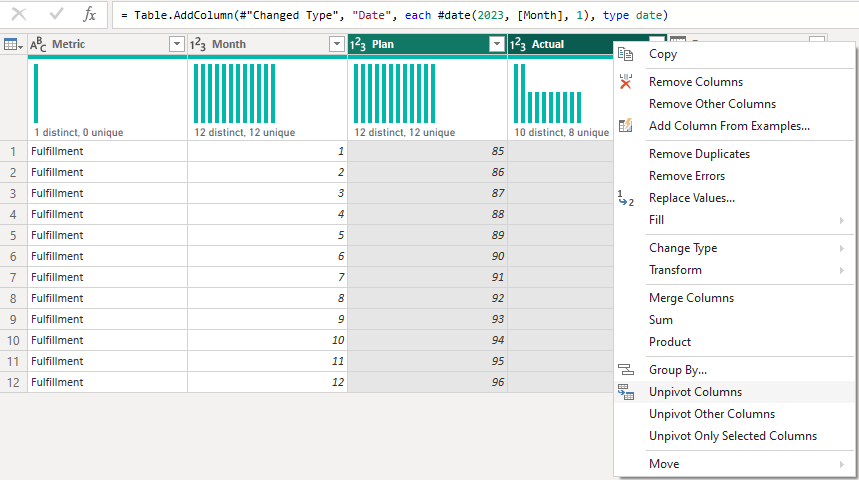Viewport: 859px width, 480px height.
Task: Click the red X Remove Columns icon
Action: (626, 82)
